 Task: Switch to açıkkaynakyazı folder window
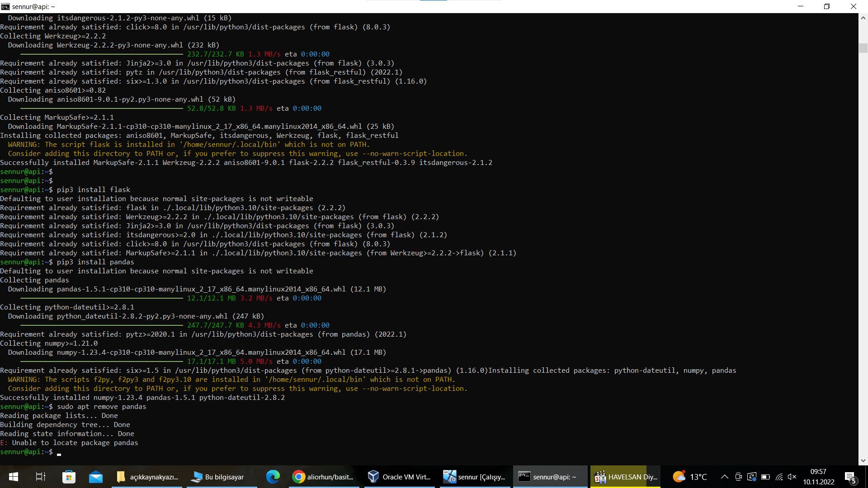tap(148, 477)
